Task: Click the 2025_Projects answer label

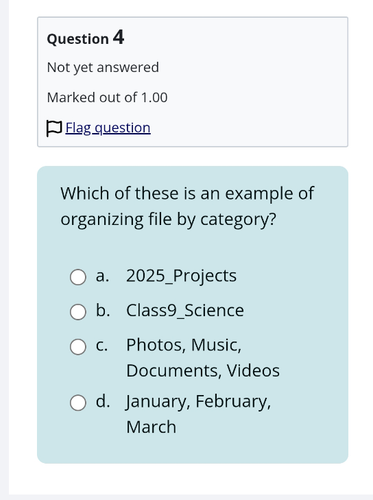Action: [181, 276]
